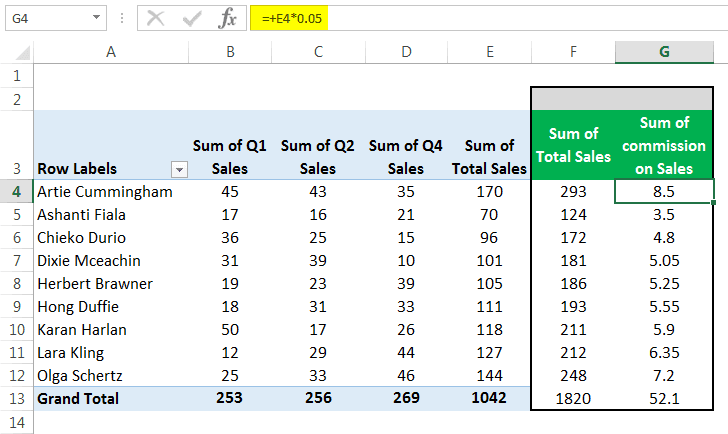Select column C header
Image resolution: width=728 pixels, height=434 pixels.
(318, 52)
